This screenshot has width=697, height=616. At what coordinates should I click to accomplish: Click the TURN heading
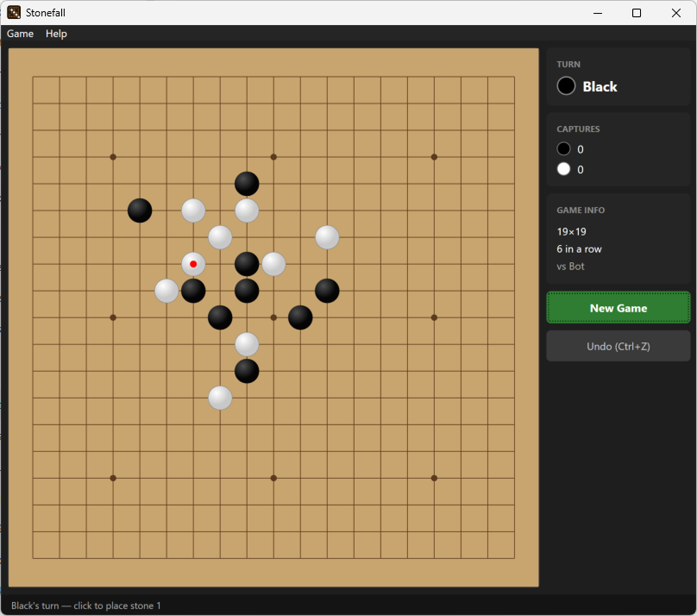tap(568, 65)
